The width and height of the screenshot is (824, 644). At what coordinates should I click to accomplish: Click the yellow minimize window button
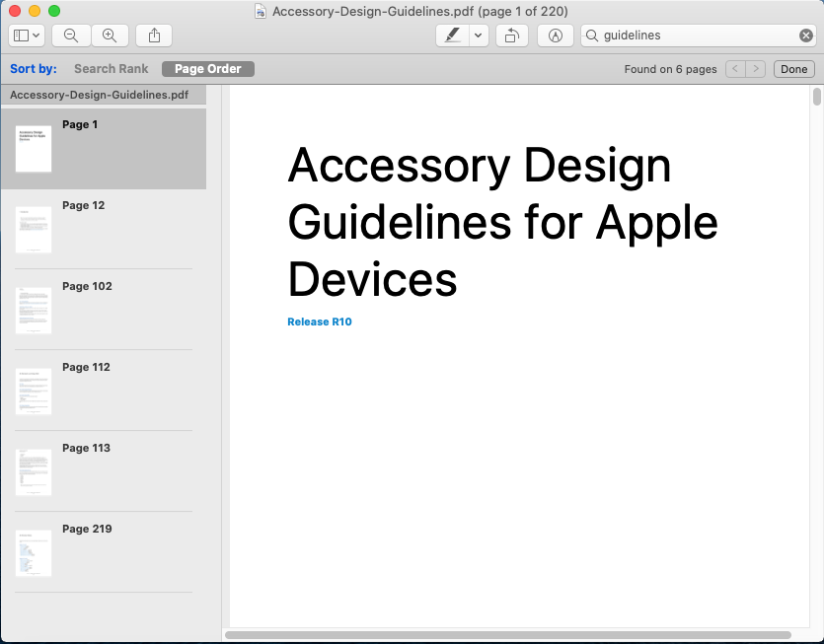(35, 11)
